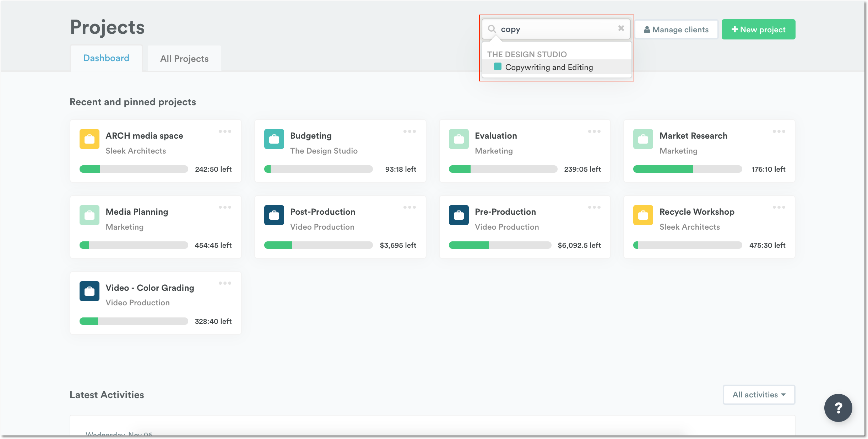The image size is (868, 439).
Task: Click the briefcase icon on ARCH media space
Action: (x=89, y=139)
